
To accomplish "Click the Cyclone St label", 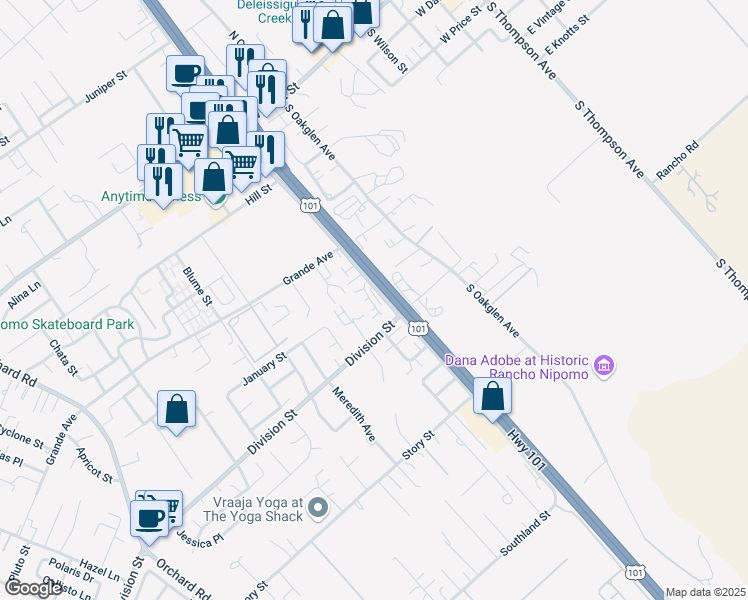I will pyautogui.click(x=22, y=437).
